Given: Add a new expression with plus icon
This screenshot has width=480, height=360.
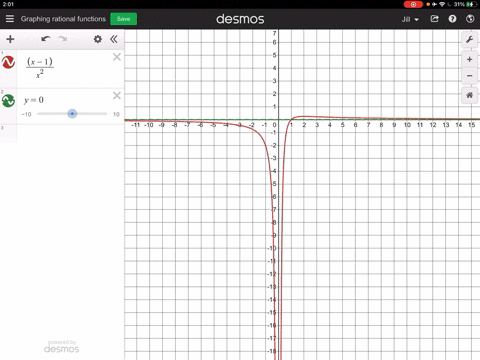Looking at the screenshot, I should point(10,39).
